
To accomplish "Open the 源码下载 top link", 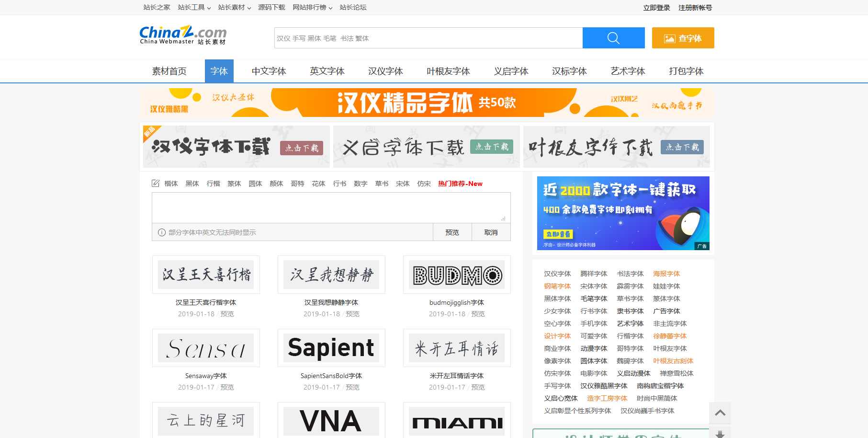I will (272, 8).
